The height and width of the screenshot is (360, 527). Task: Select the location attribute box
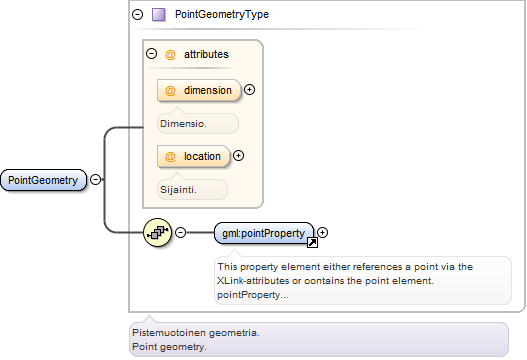coord(194,156)
